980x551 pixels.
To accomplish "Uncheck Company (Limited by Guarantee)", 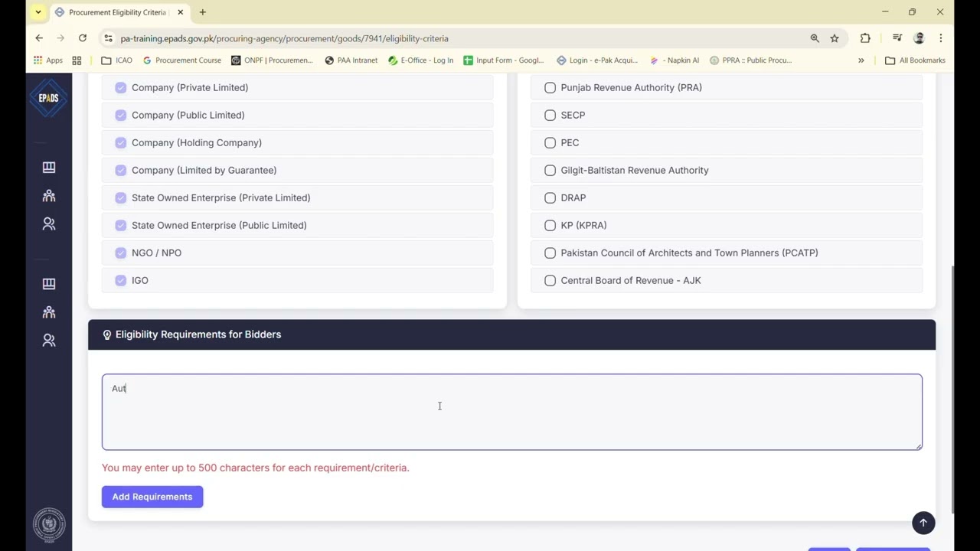I will [121, 170].
